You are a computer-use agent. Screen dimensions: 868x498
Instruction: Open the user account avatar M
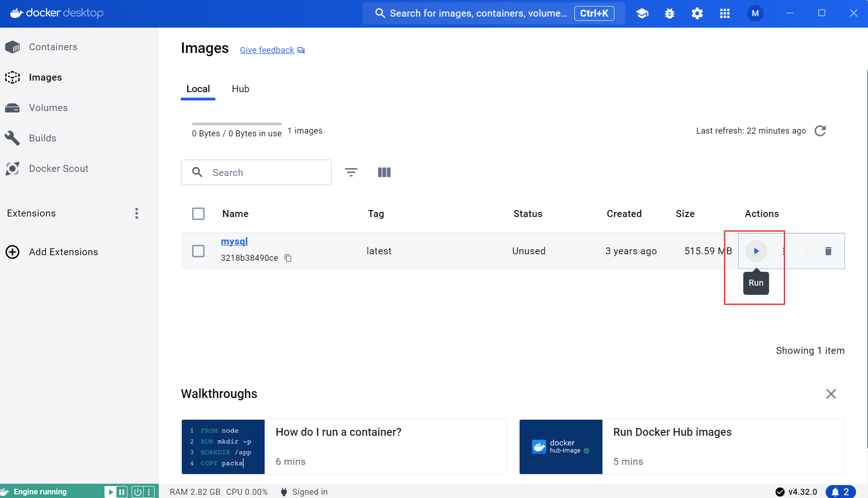coord(755,13)
